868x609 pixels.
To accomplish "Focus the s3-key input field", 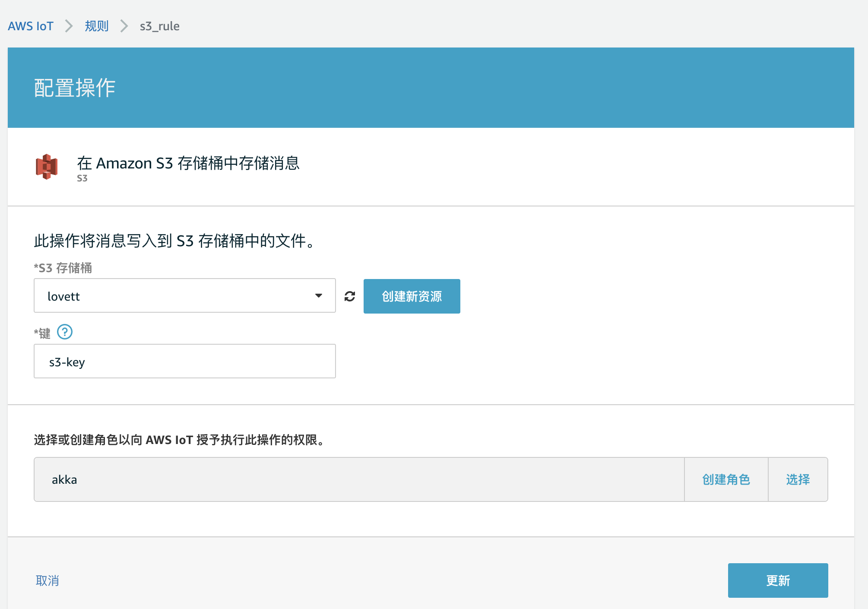I will (x=184, y=362).
